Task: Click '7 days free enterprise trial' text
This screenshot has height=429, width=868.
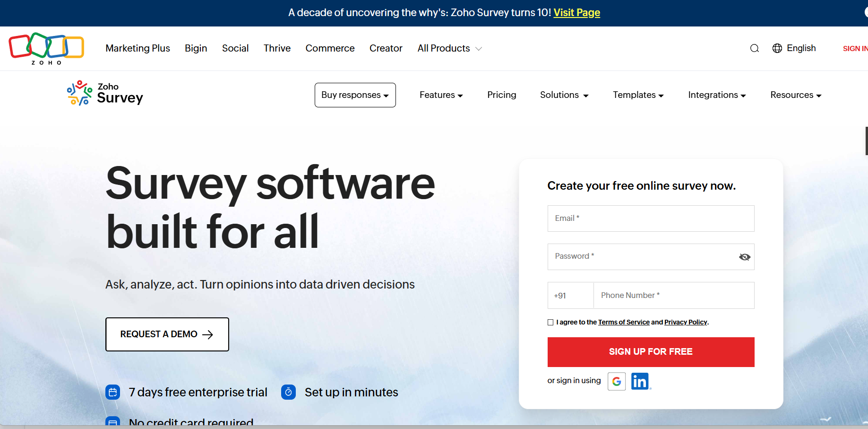Action: tap(198, 392)
